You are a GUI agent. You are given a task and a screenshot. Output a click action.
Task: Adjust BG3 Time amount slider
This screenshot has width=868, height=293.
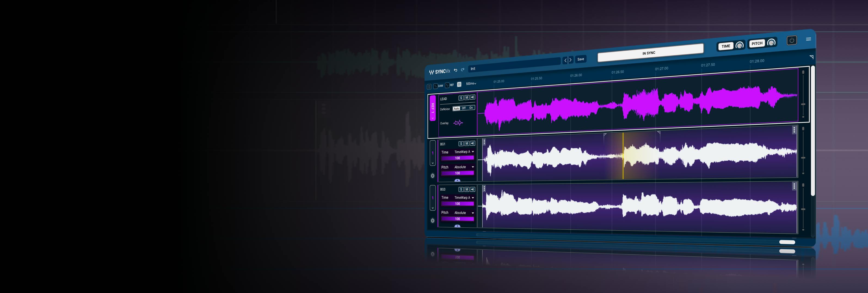tap(457, 204)
